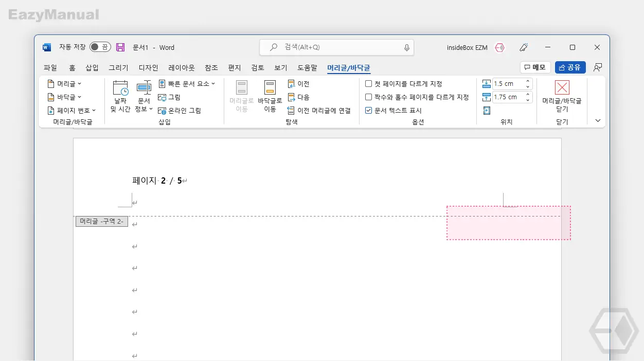This screenshot has height=361, width=644.
Task: Click the 1.75 cm footer position field
Action: point(507,97)
